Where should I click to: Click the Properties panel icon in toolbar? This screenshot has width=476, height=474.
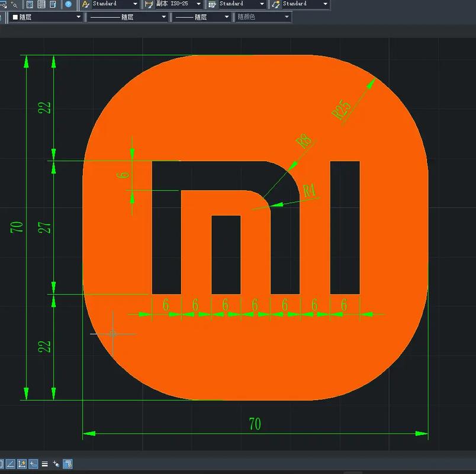(x=30, y=4)
